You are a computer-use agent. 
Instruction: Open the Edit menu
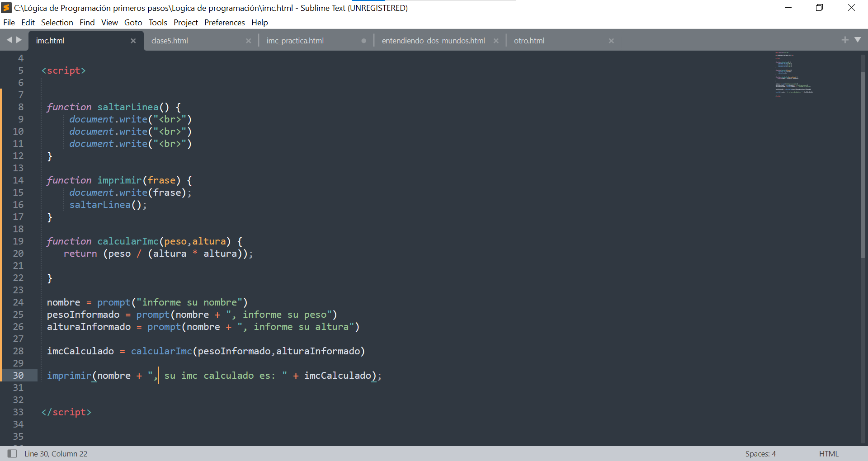(x=28, y=23)
